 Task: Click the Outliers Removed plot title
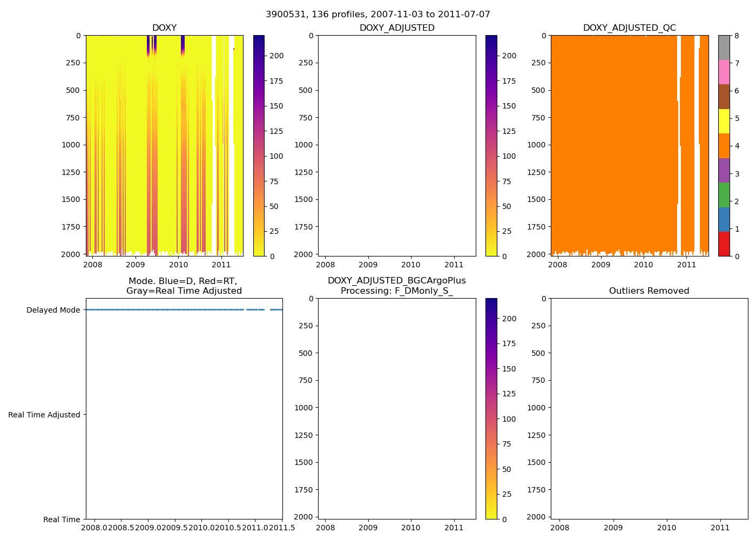[649, 291]
